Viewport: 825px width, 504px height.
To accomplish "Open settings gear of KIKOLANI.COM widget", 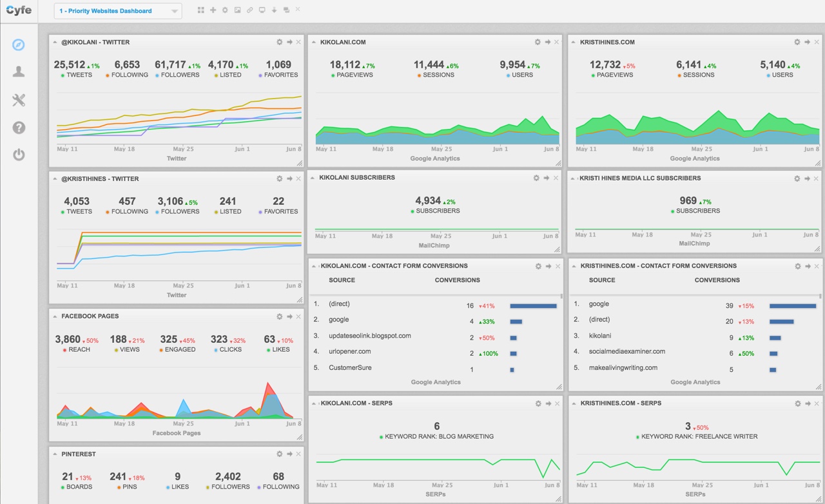I will coord(538,42).
